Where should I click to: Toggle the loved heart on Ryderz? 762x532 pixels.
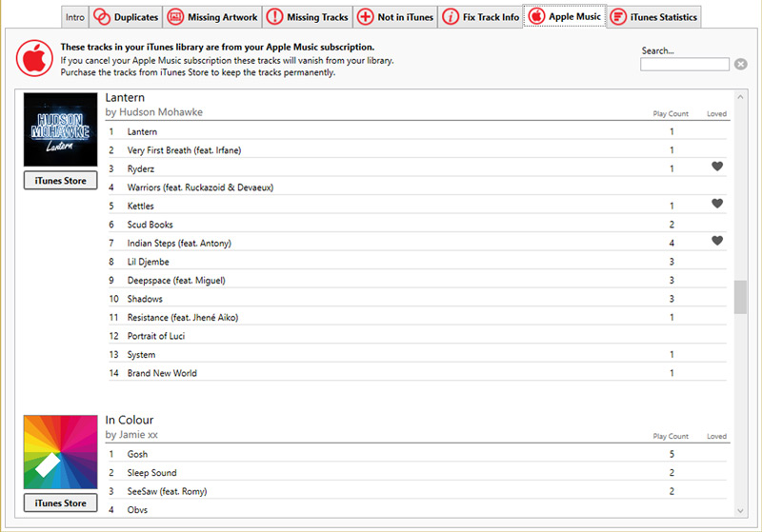point(717,167)
